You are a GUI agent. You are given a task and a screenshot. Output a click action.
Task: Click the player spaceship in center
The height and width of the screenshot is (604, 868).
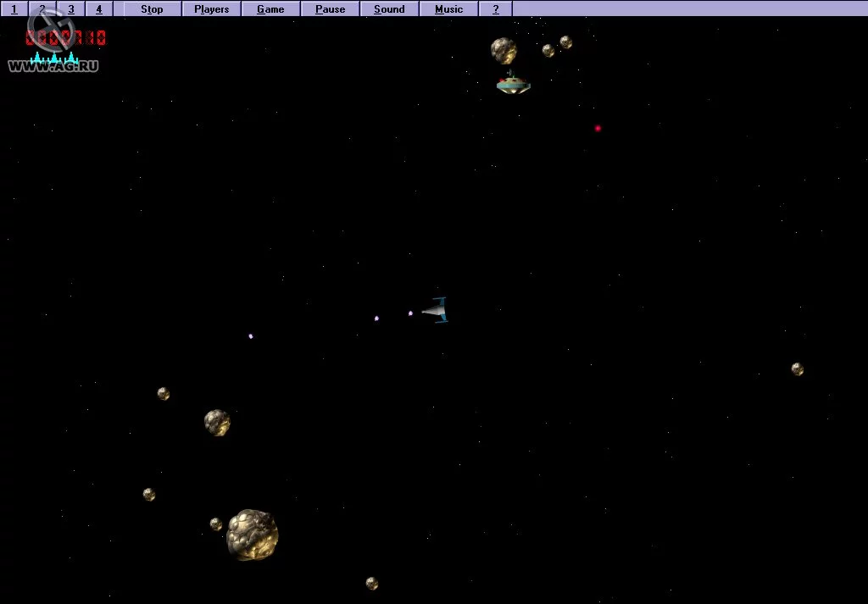click(435, 310)
